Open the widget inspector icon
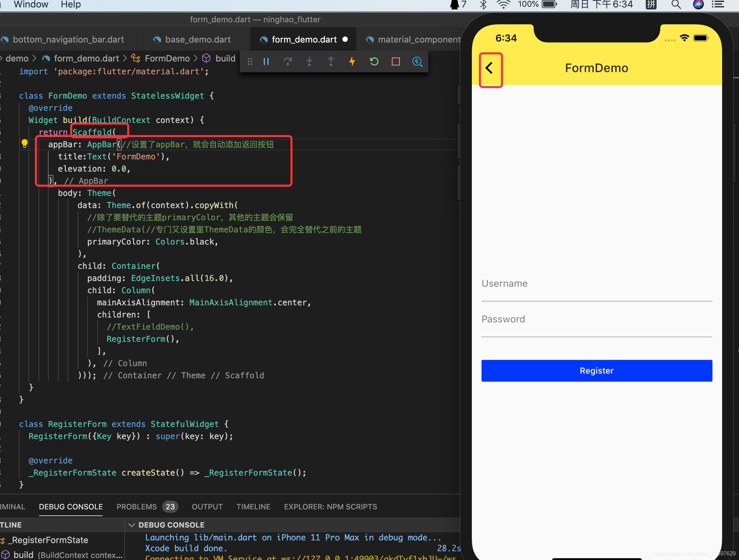 click(x=417, y=61)
